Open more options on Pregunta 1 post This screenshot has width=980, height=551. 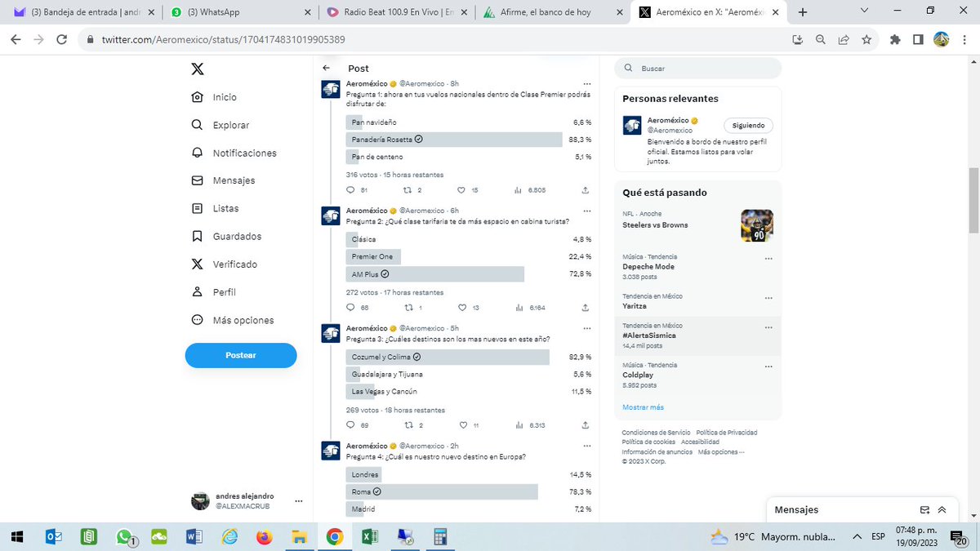[586, 84]
